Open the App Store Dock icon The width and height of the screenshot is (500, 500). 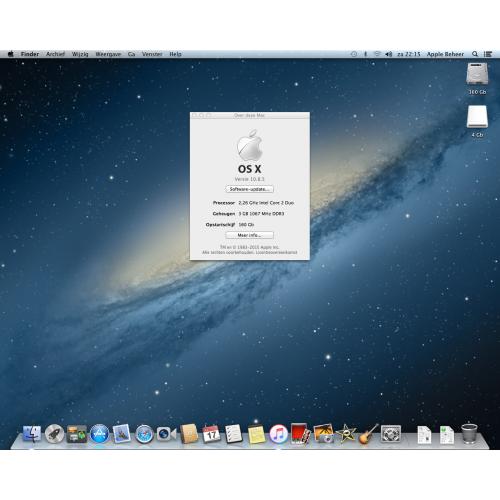click(x=99, y=434)
